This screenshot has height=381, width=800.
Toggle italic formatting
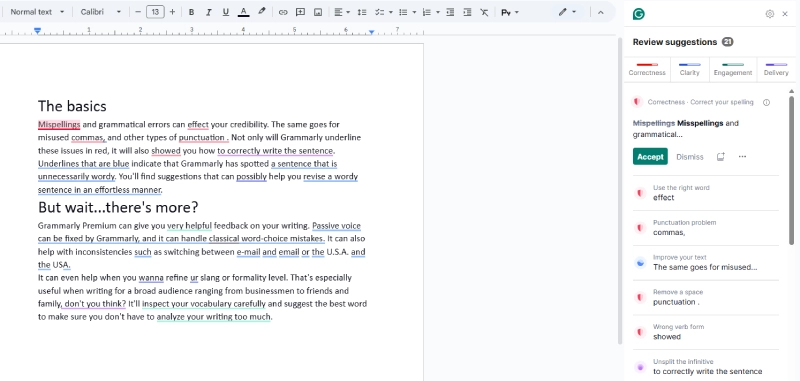point(208,12)
